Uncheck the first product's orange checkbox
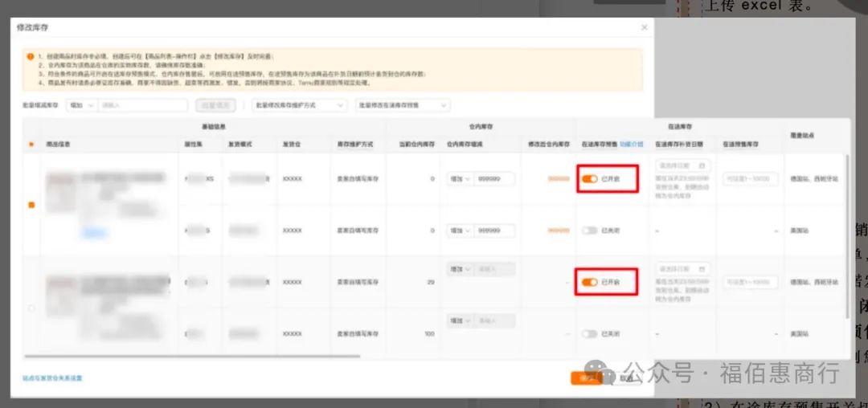868x408 pixels. 31,205
